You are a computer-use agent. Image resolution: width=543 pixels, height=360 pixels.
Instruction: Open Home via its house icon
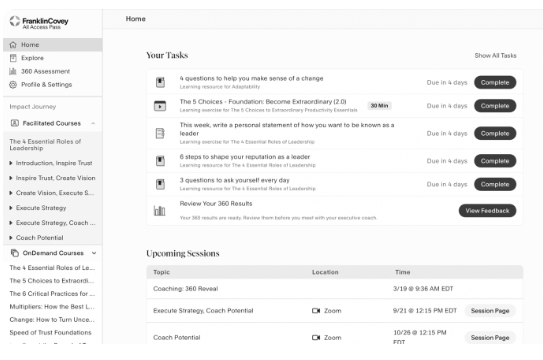13,45
